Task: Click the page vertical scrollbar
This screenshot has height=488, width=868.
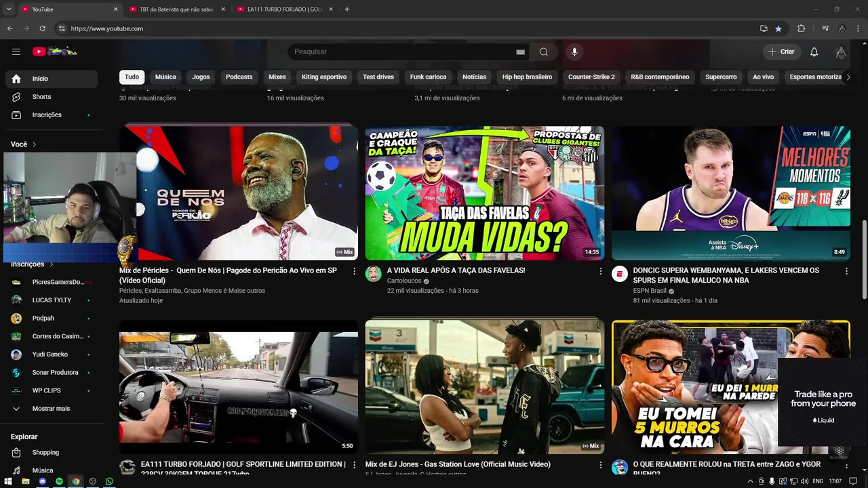Action: coord(864,260)
